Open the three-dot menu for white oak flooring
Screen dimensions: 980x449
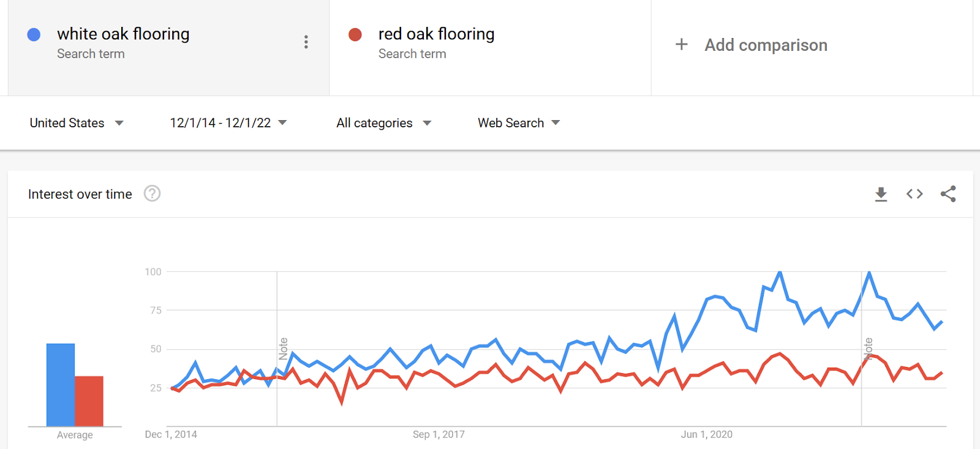point(306,42)
